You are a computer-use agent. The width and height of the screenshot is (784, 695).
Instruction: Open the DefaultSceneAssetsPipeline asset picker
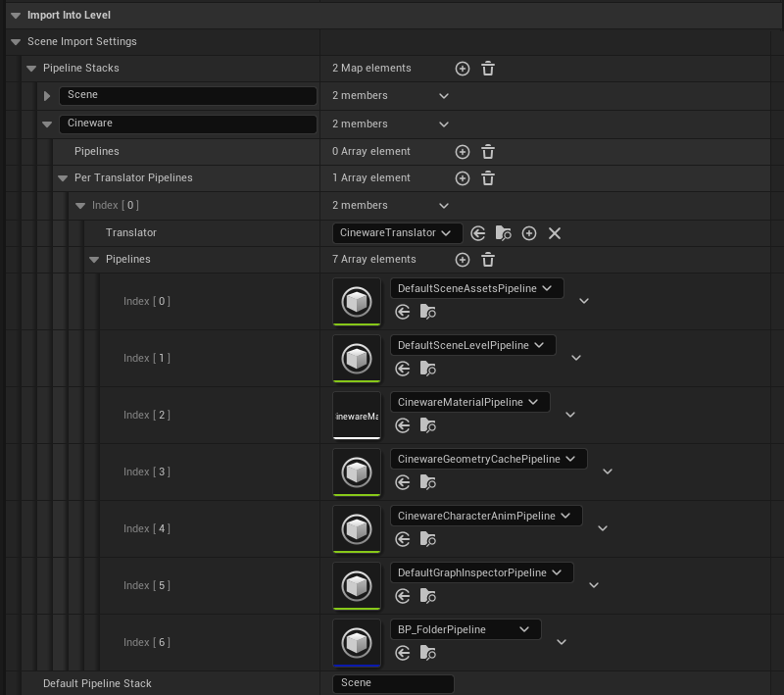pos(476,288)
